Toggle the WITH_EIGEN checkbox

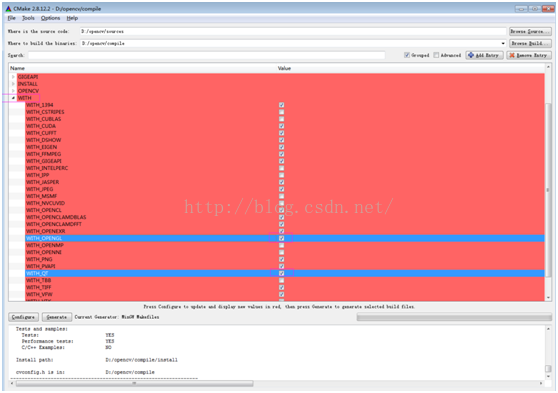coord(281,147)
